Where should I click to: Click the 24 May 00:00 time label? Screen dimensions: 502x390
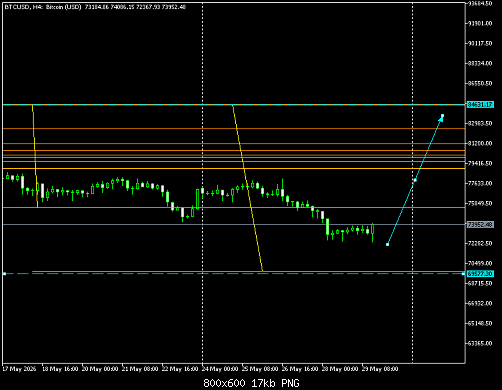(220, 369)
